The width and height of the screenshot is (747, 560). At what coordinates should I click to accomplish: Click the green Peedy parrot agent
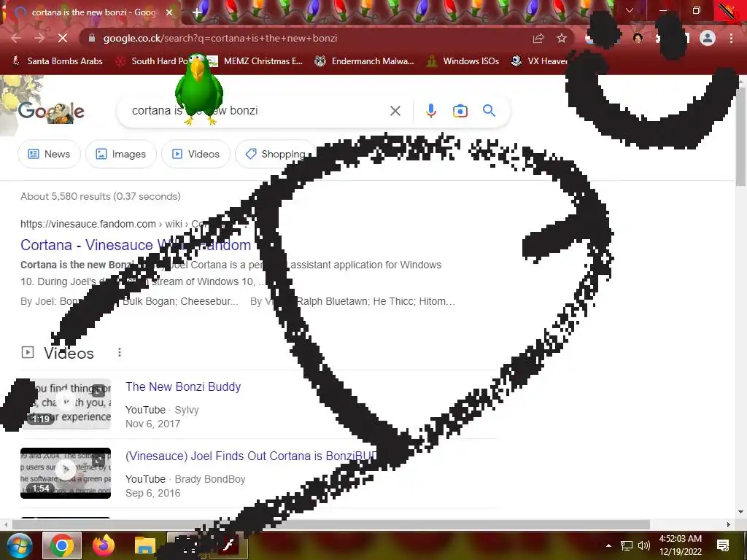198,88
